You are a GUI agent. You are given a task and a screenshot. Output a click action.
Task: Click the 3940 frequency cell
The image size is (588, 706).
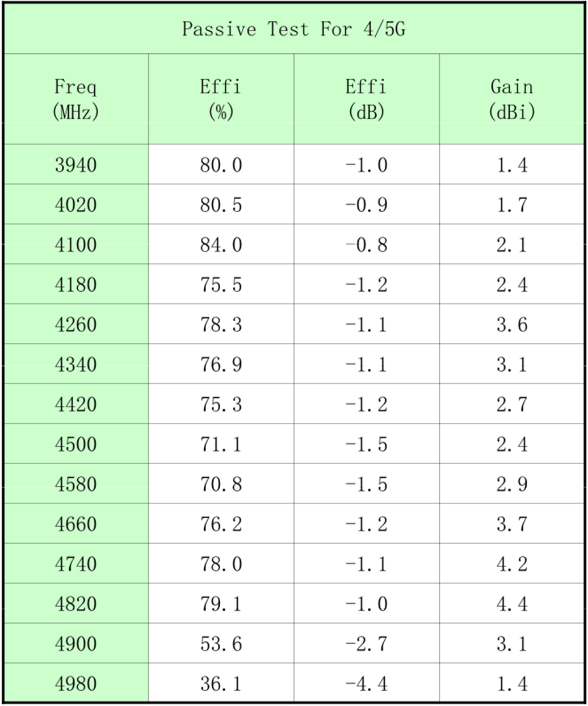pyautogui.click(x=75, y=165)
